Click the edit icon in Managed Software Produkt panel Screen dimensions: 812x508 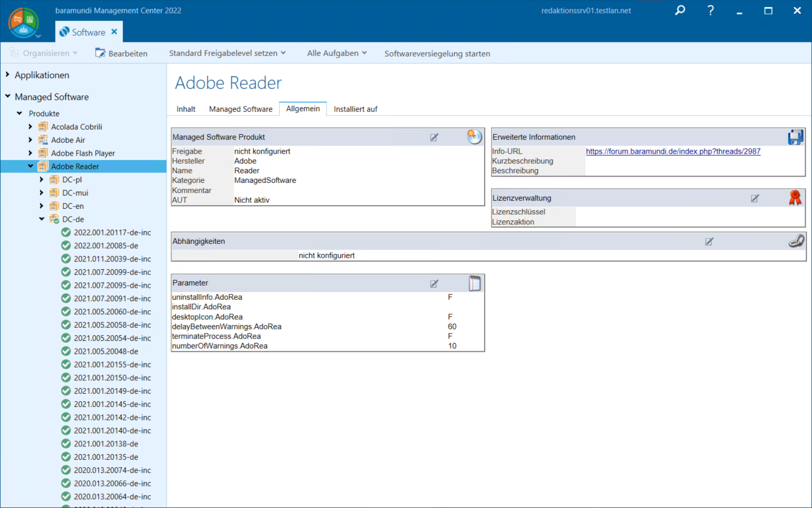[x=434, y=137]
